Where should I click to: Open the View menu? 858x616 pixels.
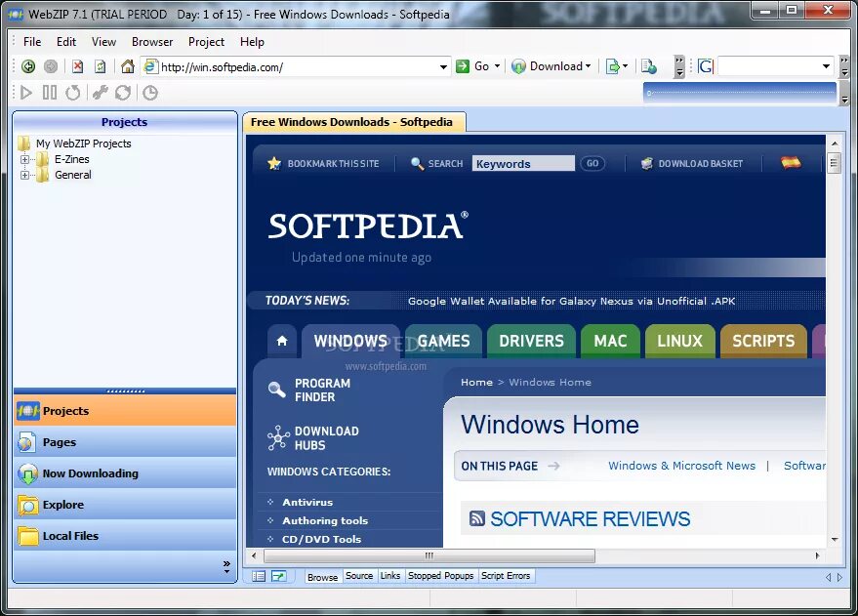tap(103, 42)
